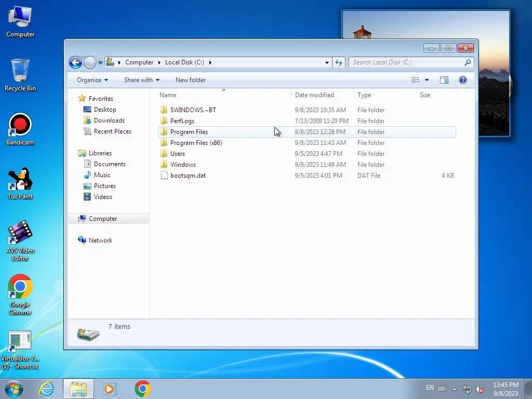The image size is (532, 399).
Task: Select the Program Files (x86) folder
Action: click(307, 143)
